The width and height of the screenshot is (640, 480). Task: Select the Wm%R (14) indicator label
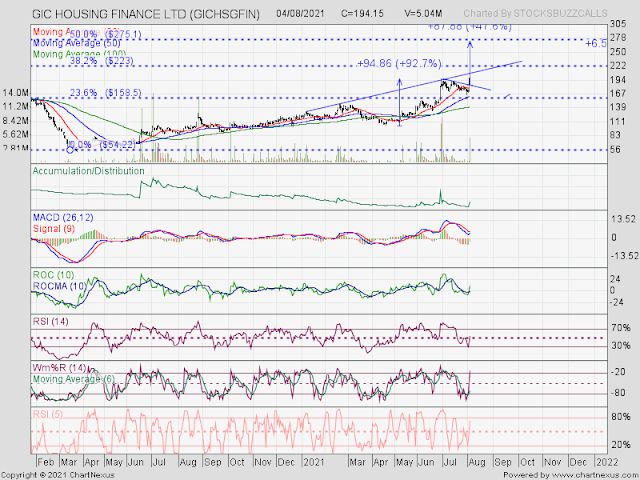pos(60,368)
